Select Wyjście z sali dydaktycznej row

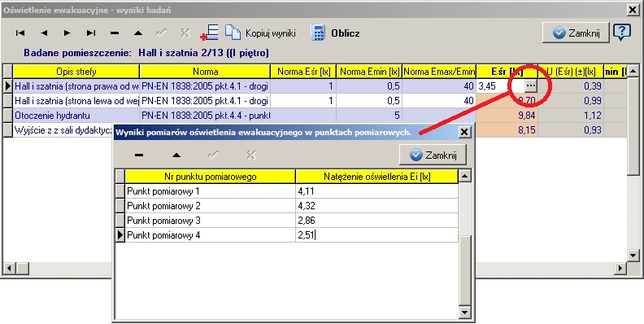point(63,130)
